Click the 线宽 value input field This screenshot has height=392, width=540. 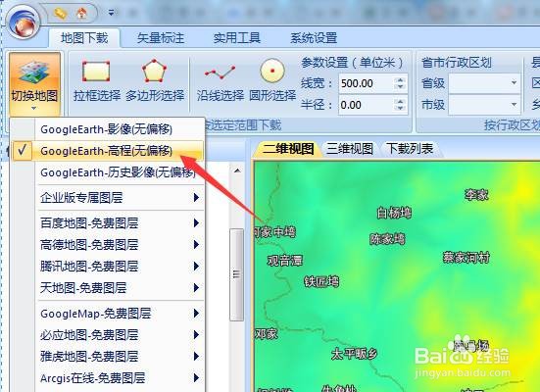366,83
